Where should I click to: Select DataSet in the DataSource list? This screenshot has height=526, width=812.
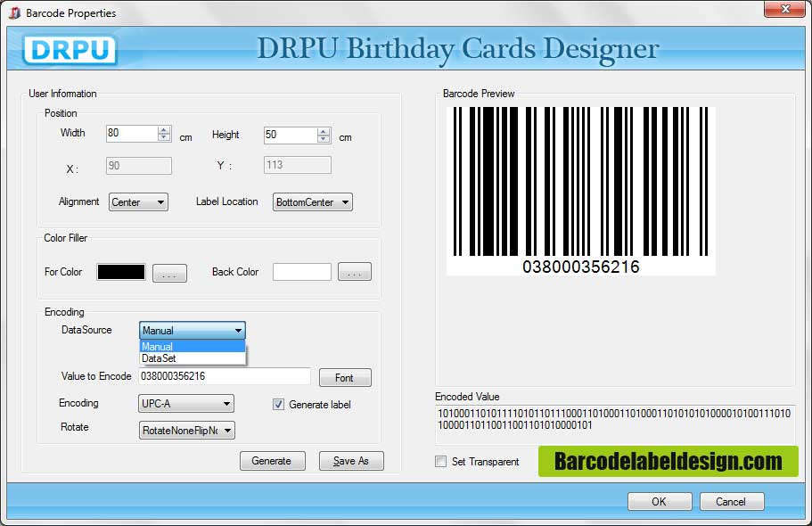click(x=193, y=358)
